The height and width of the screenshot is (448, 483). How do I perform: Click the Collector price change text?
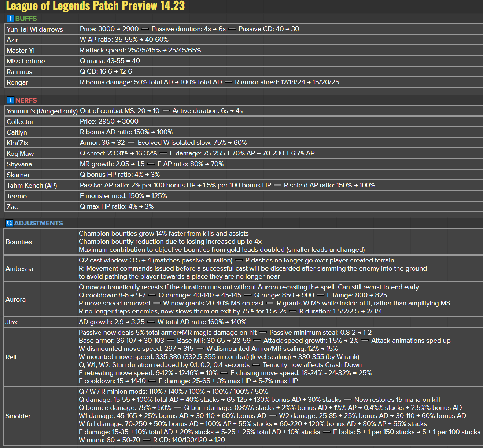[x=109, y=121]
